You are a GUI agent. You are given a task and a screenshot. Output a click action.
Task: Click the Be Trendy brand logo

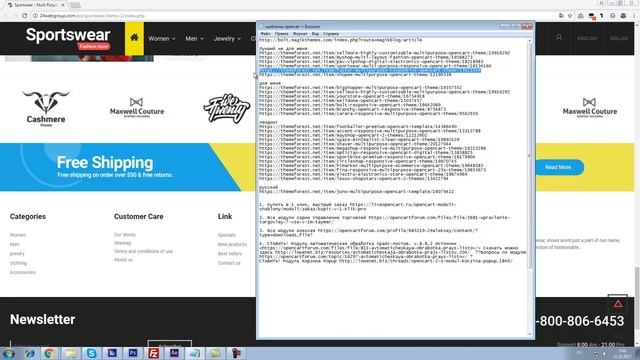tap(227, 109)
